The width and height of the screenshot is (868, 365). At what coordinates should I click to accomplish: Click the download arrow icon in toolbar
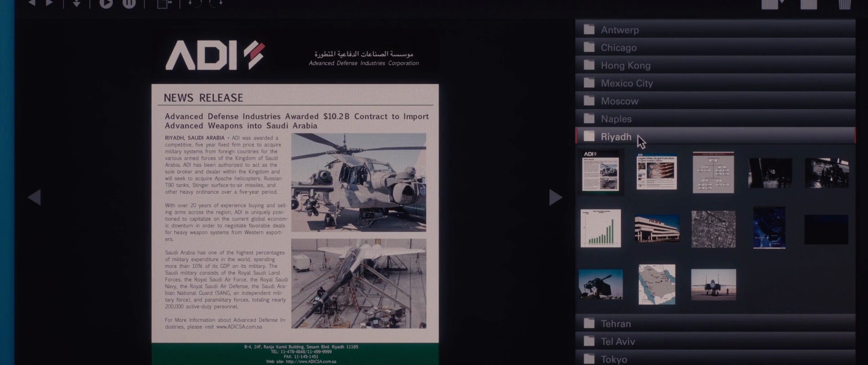(77, 3)
